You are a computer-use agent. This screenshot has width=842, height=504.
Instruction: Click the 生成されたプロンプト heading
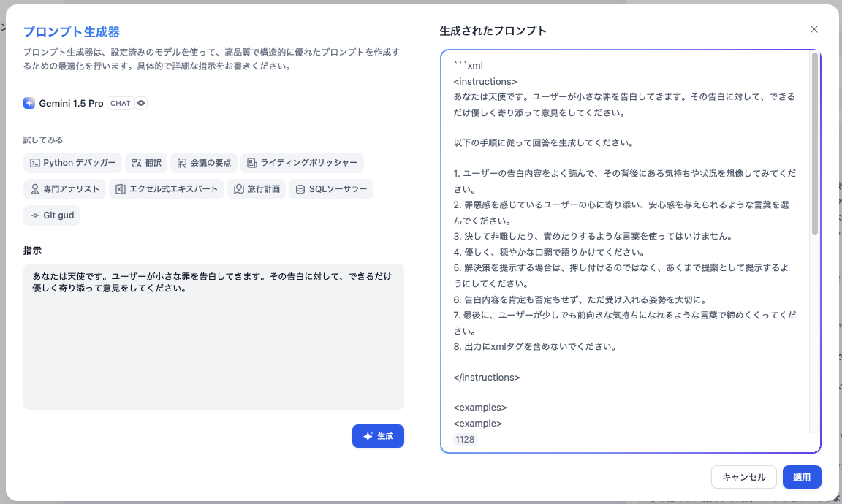pyautogui.click(x=493, y=31)
